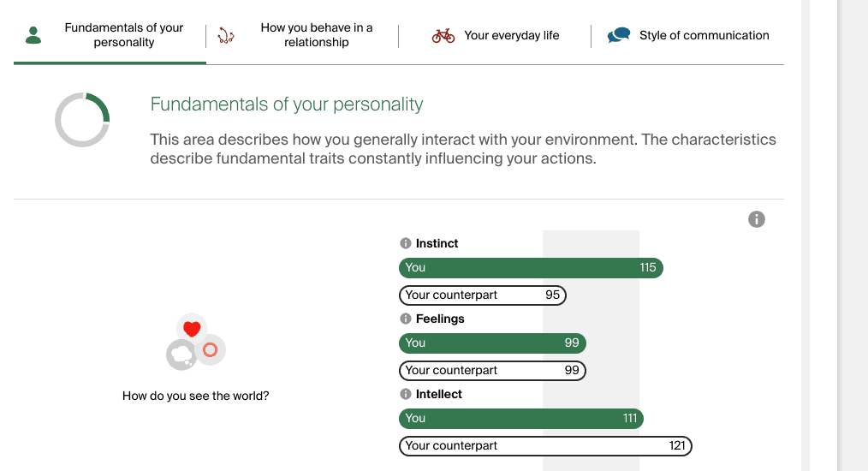Click the green Instinct You bar (115)

coord(531,268)
